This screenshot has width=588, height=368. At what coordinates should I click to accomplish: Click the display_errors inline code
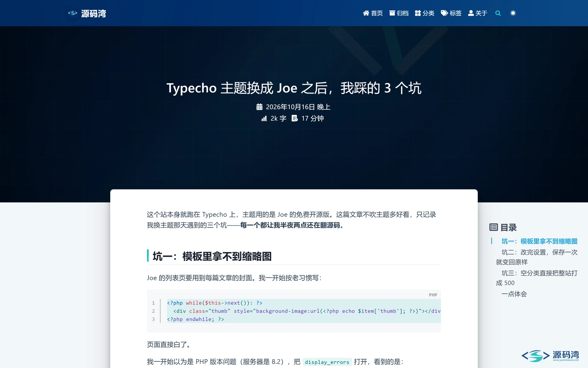[327, 362]
